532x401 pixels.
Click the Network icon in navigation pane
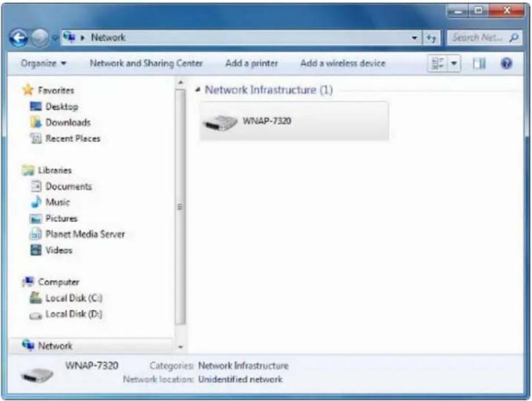click(28, 345)
